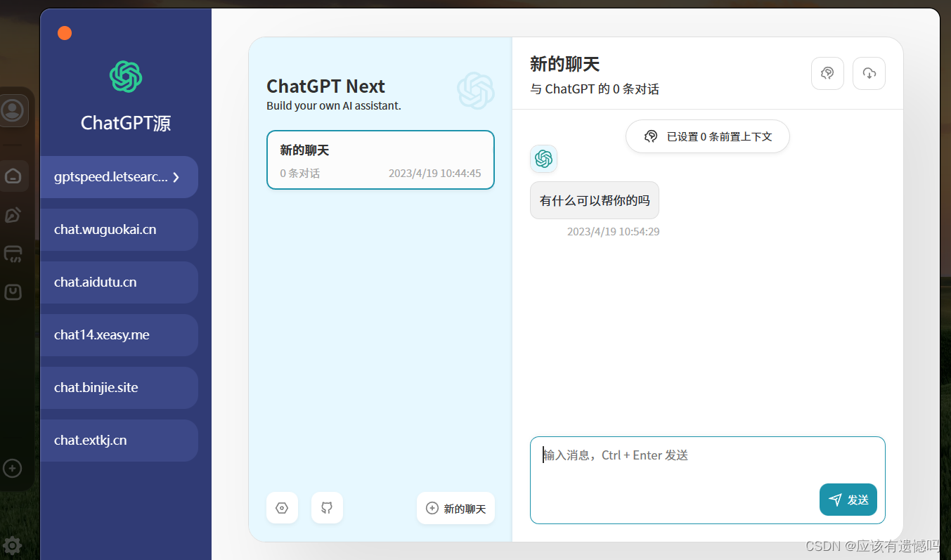Screen dimensions: 951x560
Task: Create new chat with 新的聊天 button
Action: coord(455,508)
